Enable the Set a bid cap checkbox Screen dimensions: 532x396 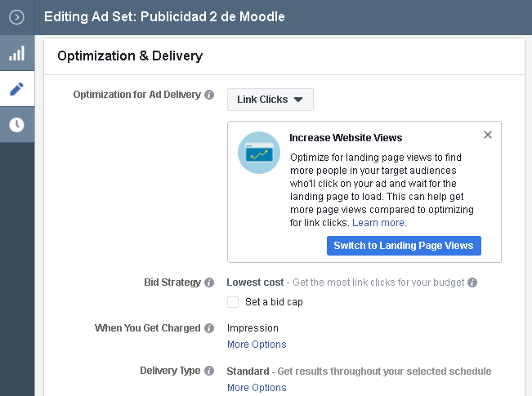point(233,302)
